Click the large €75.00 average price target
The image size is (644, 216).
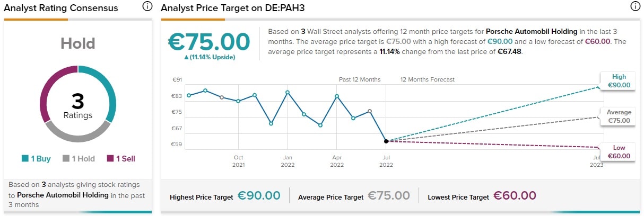209,42
